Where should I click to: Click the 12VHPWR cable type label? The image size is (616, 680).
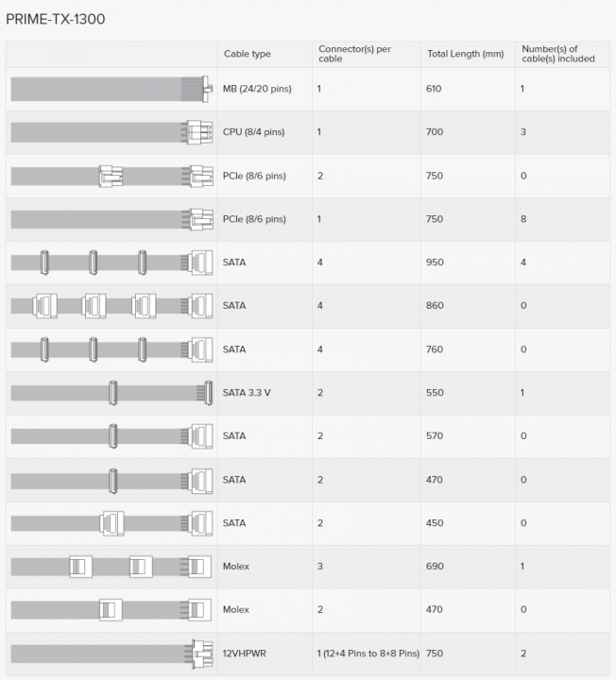(244, 654)
